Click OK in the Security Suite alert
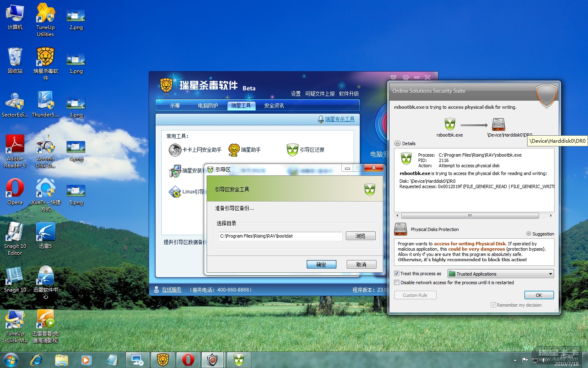Image resolution: width=588 pixels, height=368 pixels. tap(539, 295)
